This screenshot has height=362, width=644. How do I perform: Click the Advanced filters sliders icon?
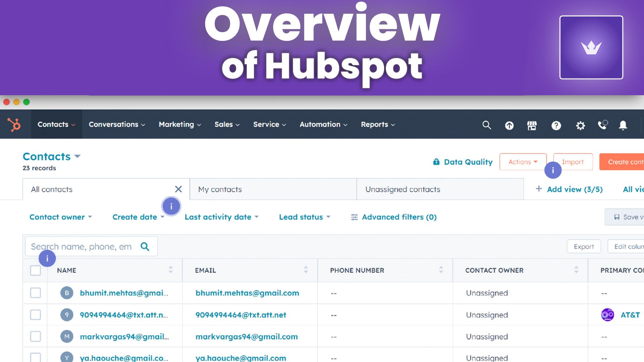tap(354, 217)
